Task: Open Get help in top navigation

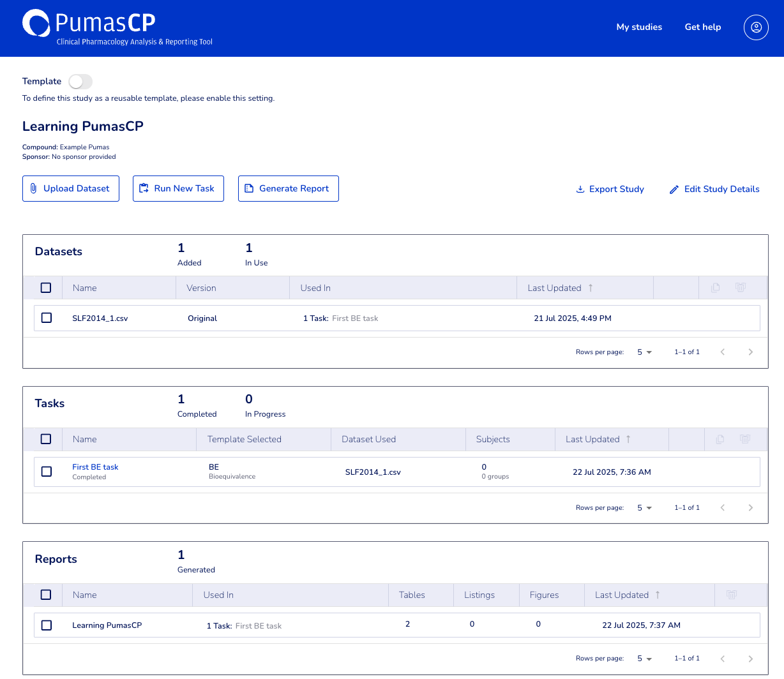Action: click(702, 27)
